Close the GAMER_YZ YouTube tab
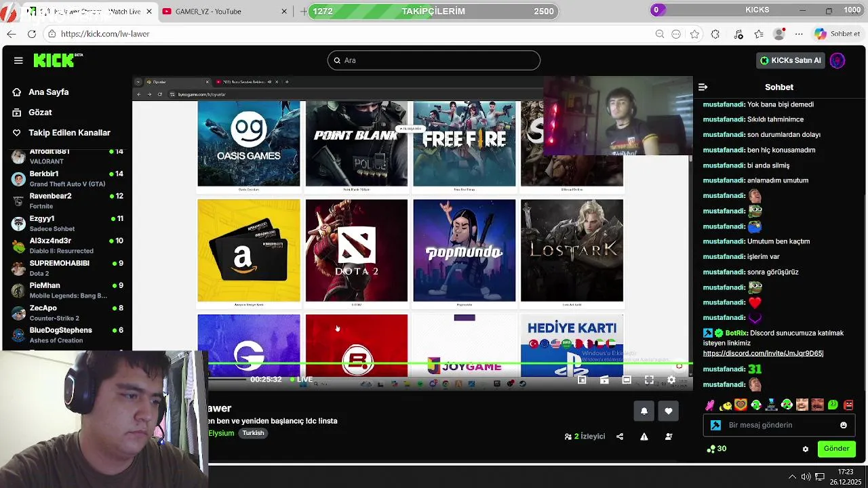 click(284, 12)
